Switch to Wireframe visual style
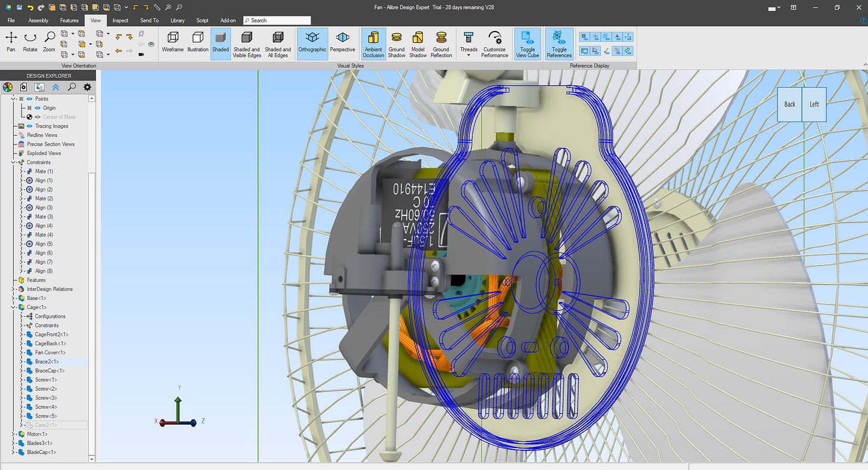Viewport: 868px width, 470px height. click(172, 42)
